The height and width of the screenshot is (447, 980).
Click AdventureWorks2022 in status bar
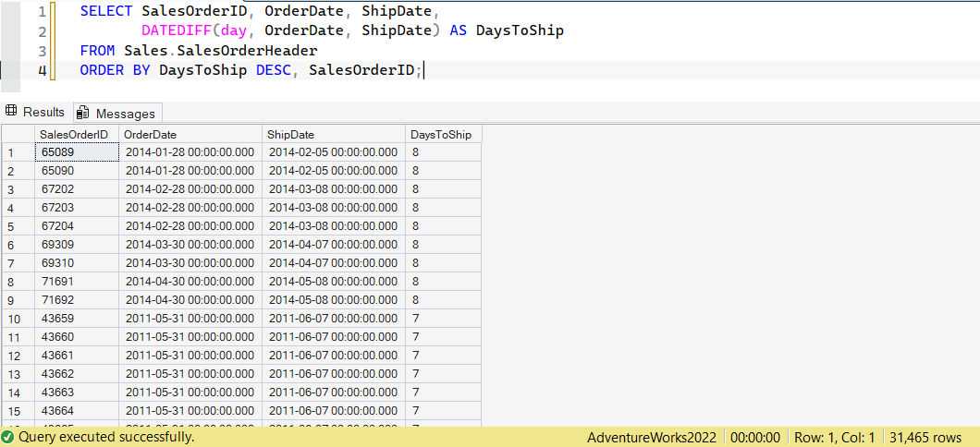tap(652, 437)
